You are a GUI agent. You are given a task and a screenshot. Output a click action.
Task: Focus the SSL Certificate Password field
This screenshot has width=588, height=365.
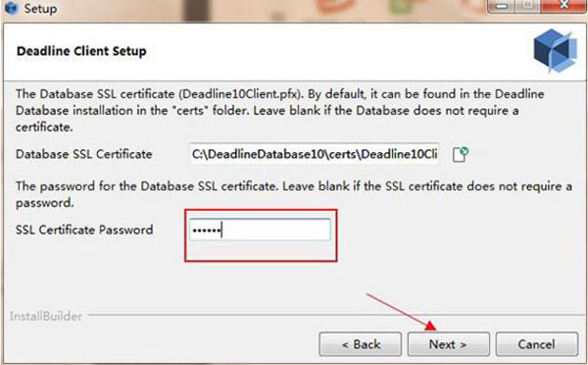(x=260, y=230)
